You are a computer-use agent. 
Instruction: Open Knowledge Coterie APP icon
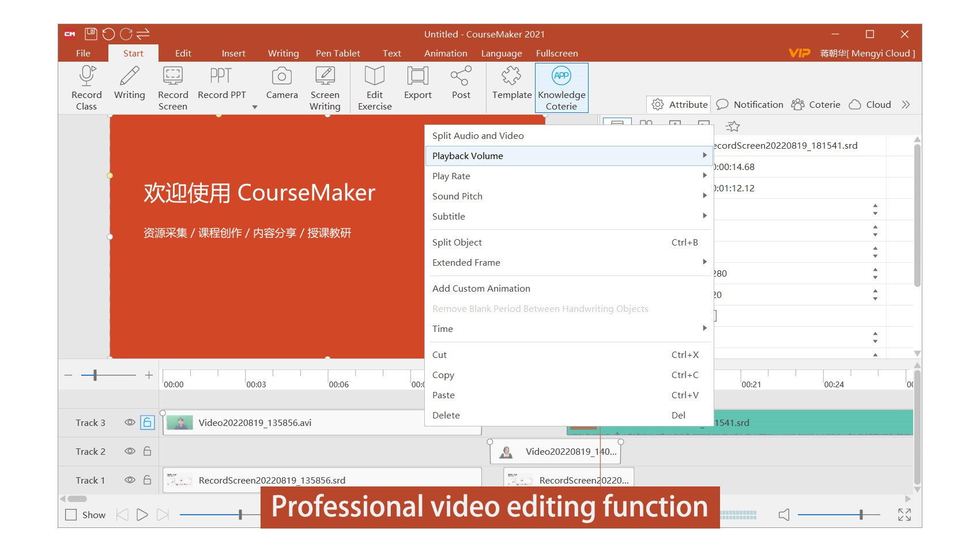[561, 76]
